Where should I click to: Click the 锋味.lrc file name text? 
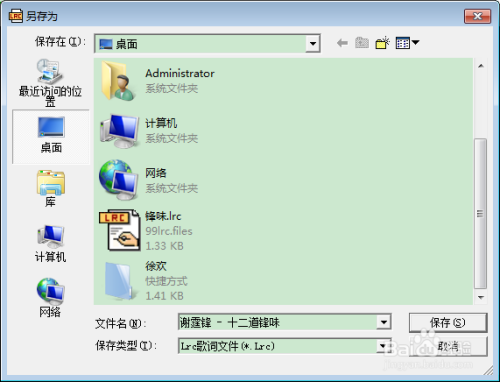[163, 216]
